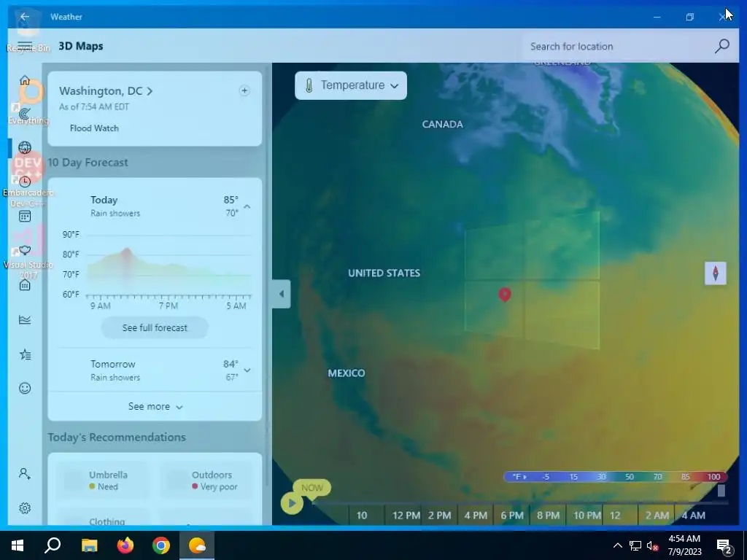The width and height of the screenshot is (747, 560).
Task: Open the Hourly forecast clock icon
Action: point(25,182)
